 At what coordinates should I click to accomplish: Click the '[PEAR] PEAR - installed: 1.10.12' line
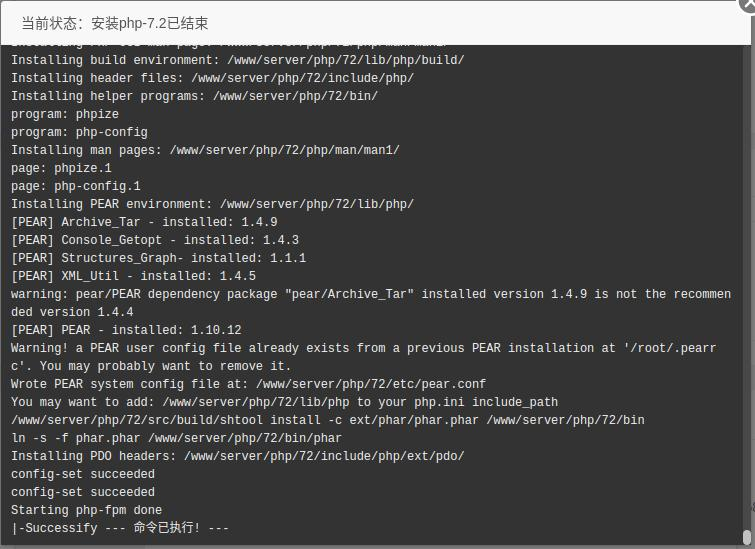tap(126, 330)
